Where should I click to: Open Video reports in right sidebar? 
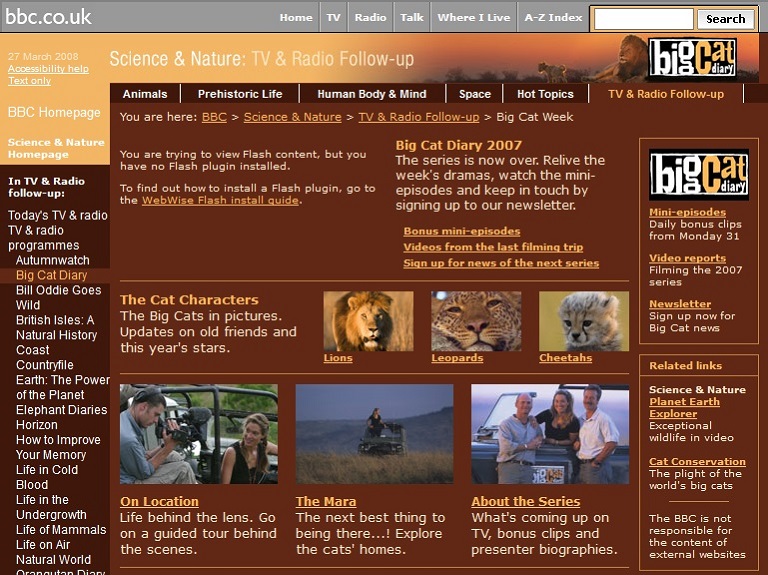coord(687,258)
